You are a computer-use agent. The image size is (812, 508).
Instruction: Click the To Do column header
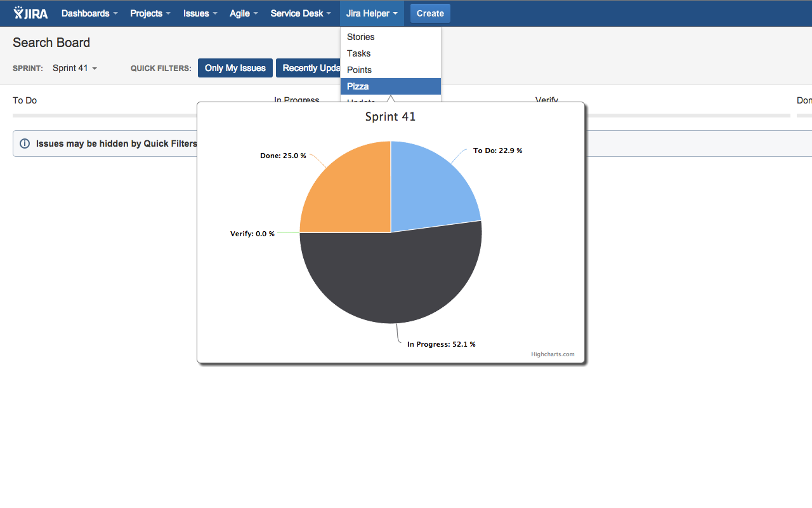click(25, 100)
